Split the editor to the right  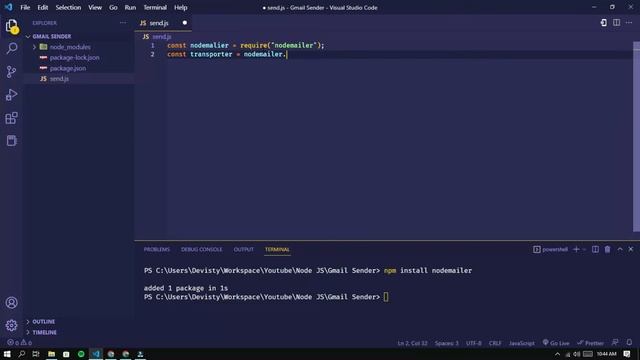[616, 23]
